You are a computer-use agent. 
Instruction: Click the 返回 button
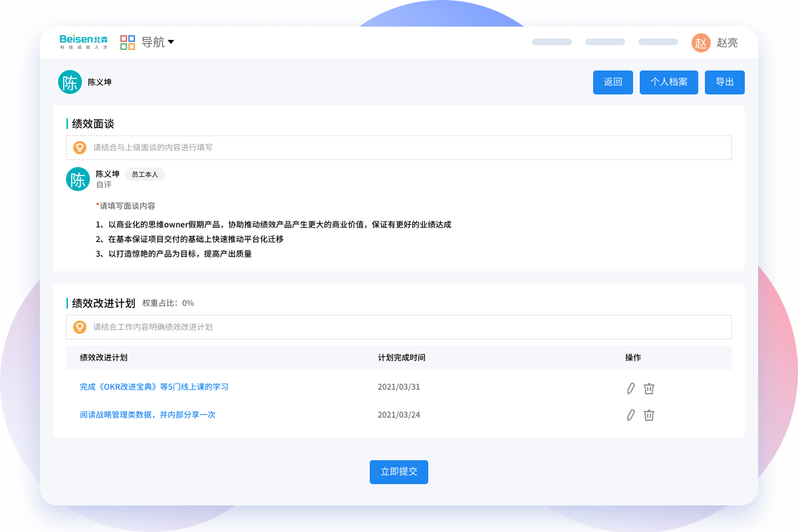coord(612,82)
